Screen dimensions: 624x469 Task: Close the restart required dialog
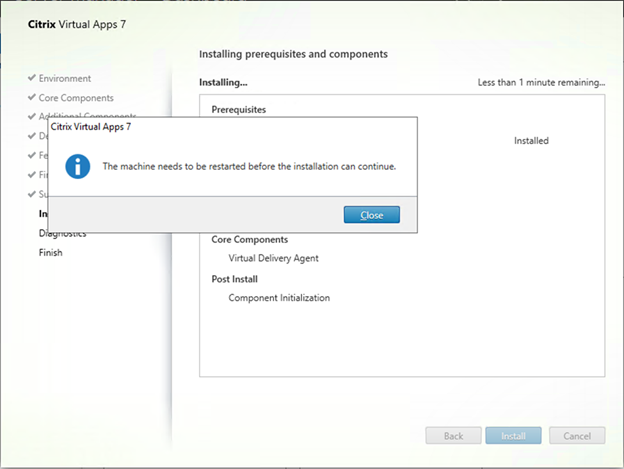(x=372, y=215)
